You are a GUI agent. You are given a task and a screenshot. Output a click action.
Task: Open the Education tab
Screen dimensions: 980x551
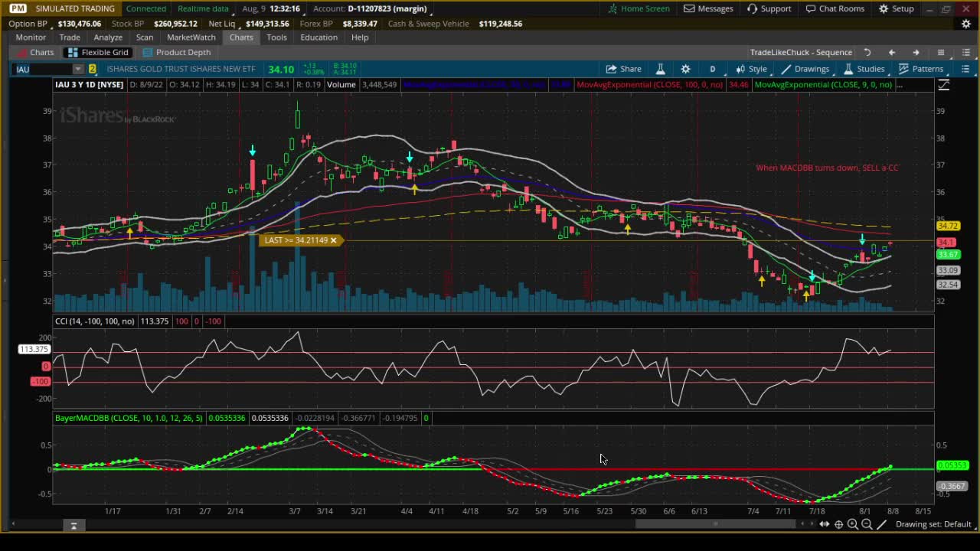pyautogui.click(x=318, y=37)
